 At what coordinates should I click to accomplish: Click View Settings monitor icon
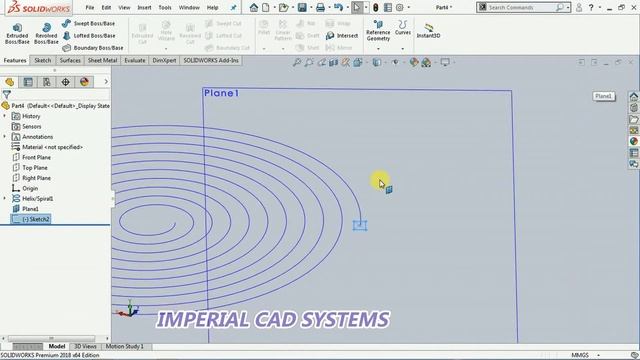(x=445, y=62)
